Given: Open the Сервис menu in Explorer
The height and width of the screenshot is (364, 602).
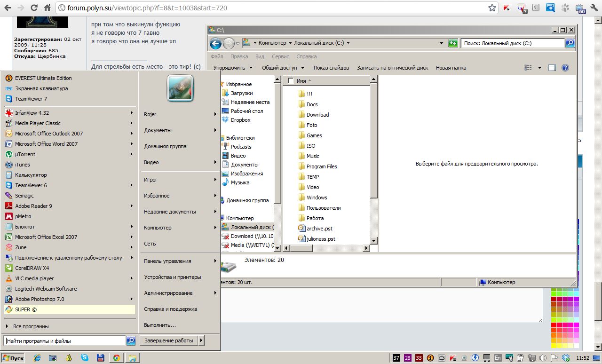Looking at the screenshot, I should (x=280, y=56).
